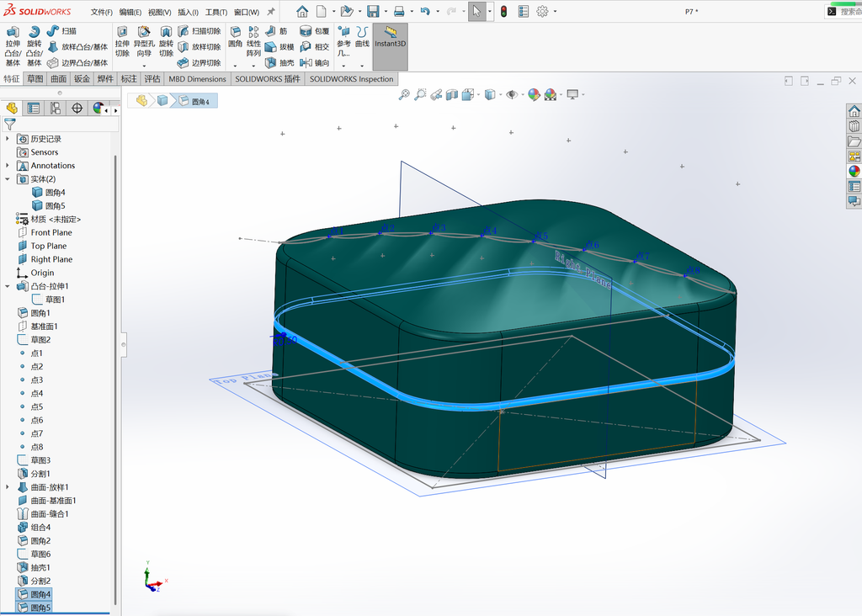
Task: Open the Display Style dropdown arrow
Action: click(501, 95)
